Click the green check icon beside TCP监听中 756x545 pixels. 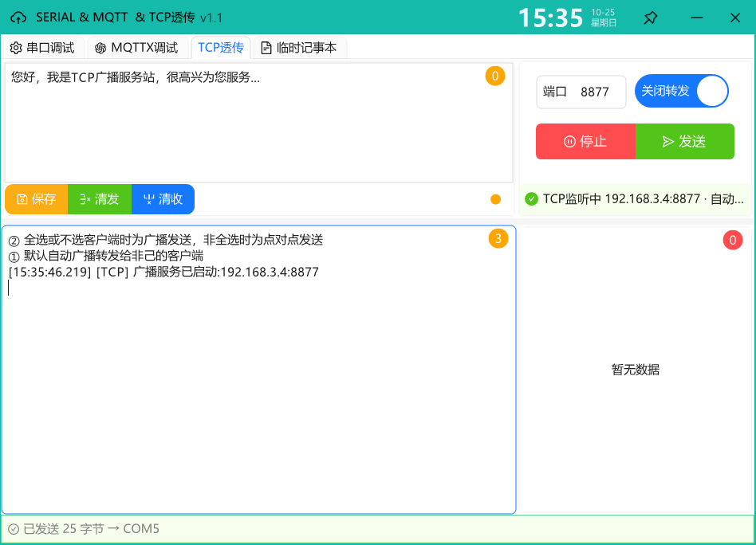(531, 198)
